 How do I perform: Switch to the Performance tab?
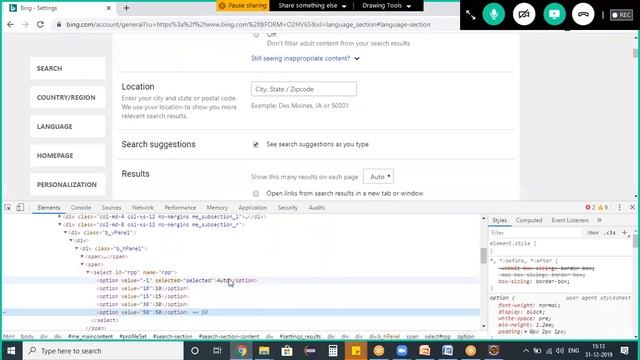(x=180, y=207)
